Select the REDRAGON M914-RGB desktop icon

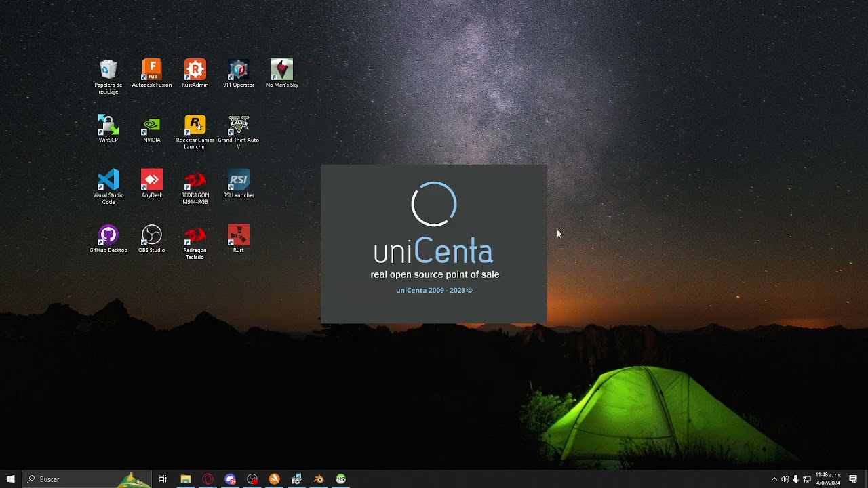(x=195, y=187)
